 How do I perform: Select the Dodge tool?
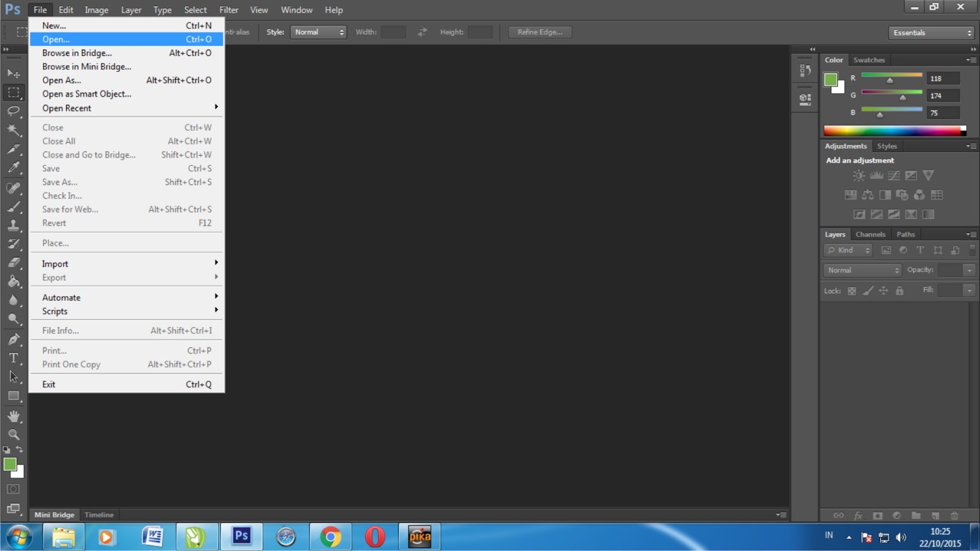click(x=13, y=319)
